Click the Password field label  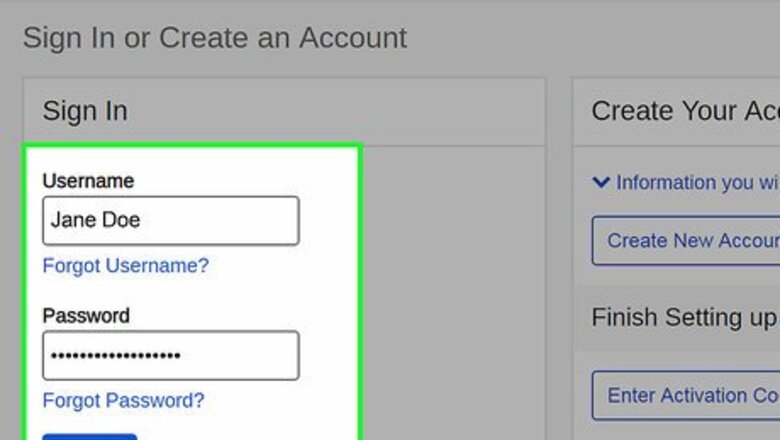click(x=86, y=316)
